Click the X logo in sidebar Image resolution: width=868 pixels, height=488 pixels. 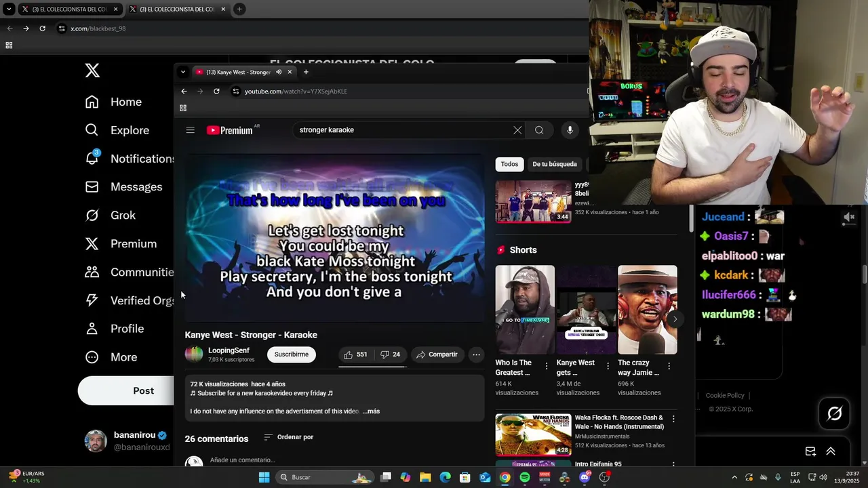pyautogui.click(x=92, y=70)
